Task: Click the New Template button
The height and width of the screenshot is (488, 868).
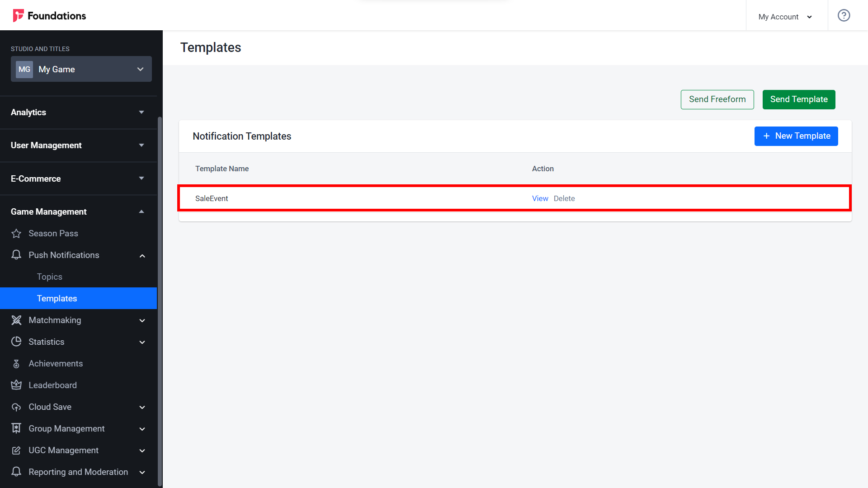Action: [x=797, y=136]
